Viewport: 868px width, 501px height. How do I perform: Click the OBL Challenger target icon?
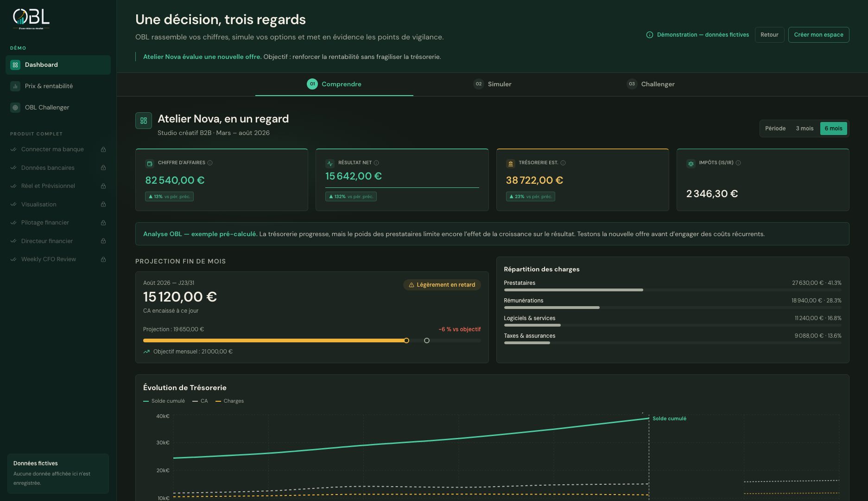[15, 108]
